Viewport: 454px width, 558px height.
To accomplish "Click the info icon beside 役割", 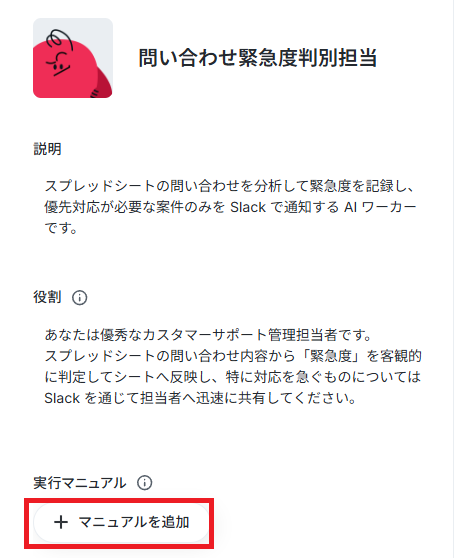I will click(x=79, y=298).
